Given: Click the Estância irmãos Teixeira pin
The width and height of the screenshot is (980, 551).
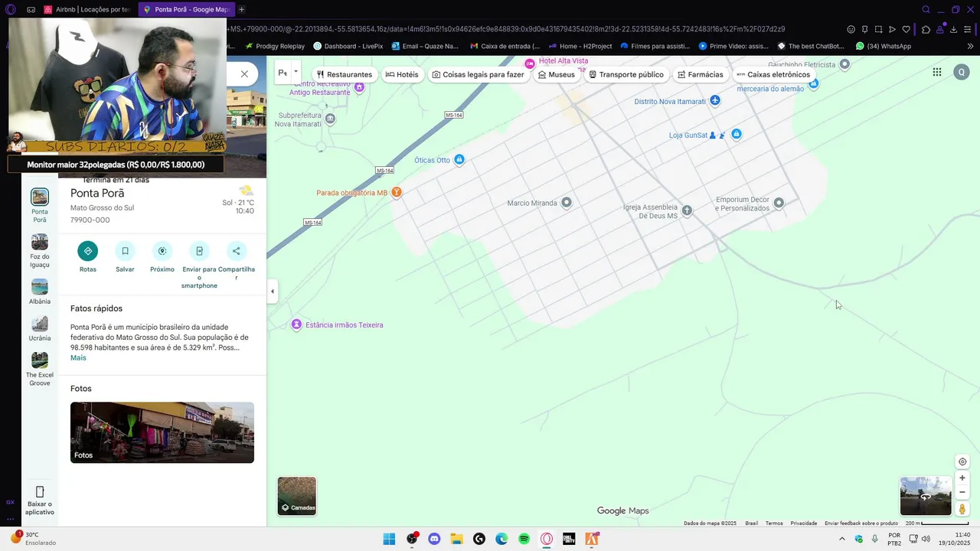Looking at the screenshot, I should (297, 325).
